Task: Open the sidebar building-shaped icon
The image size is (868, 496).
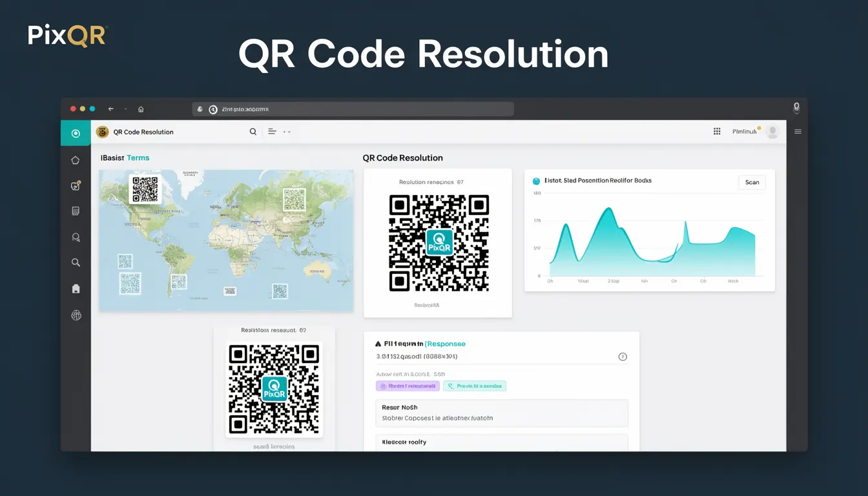Action: 76,289
